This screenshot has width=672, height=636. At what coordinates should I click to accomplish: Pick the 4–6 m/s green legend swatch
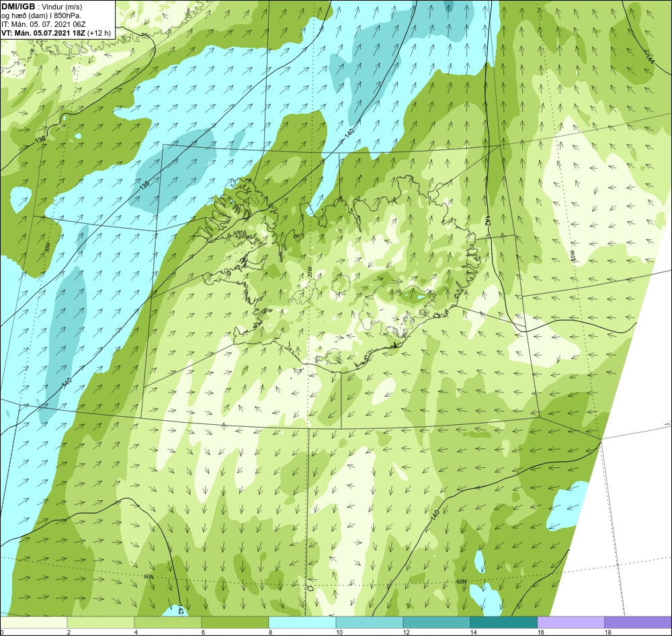168,622
